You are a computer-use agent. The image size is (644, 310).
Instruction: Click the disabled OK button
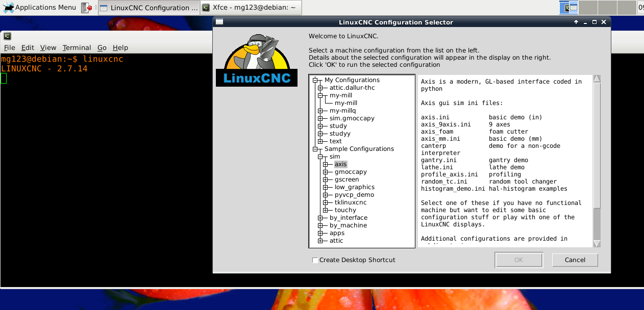pos(518,260)
